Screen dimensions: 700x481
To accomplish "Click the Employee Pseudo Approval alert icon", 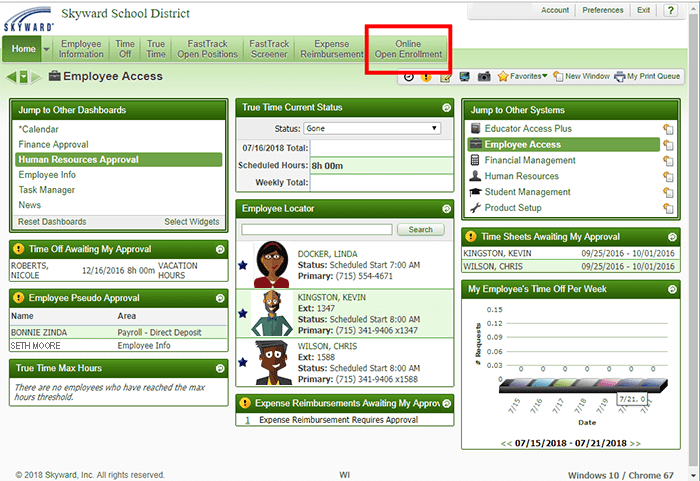I will pyautogui.click(x=18, y=297).
